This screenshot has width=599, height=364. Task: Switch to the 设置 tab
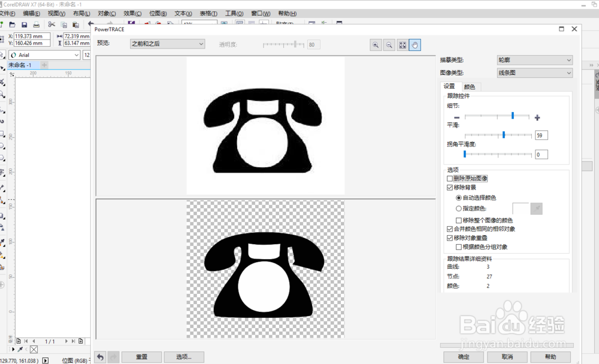point(450,86)
